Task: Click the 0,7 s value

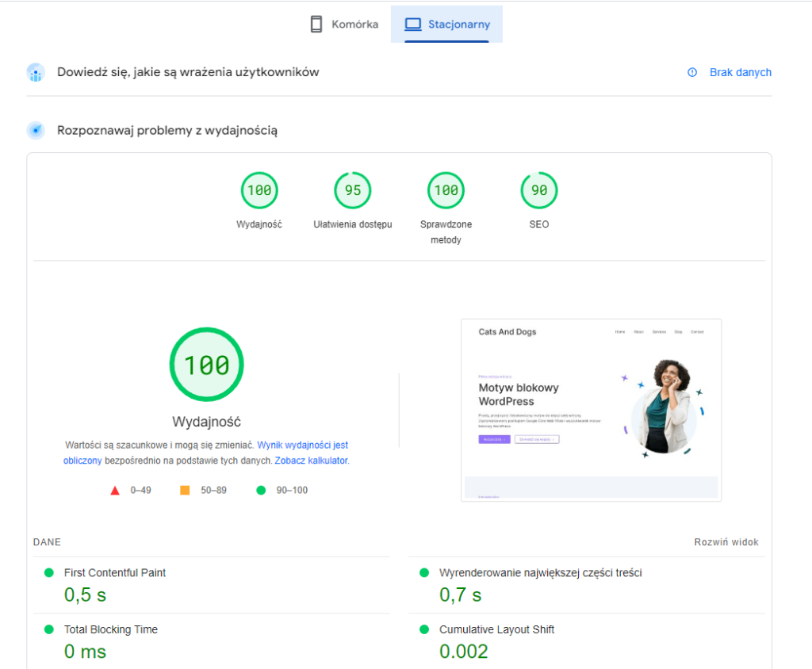Action: coord(461,595)
